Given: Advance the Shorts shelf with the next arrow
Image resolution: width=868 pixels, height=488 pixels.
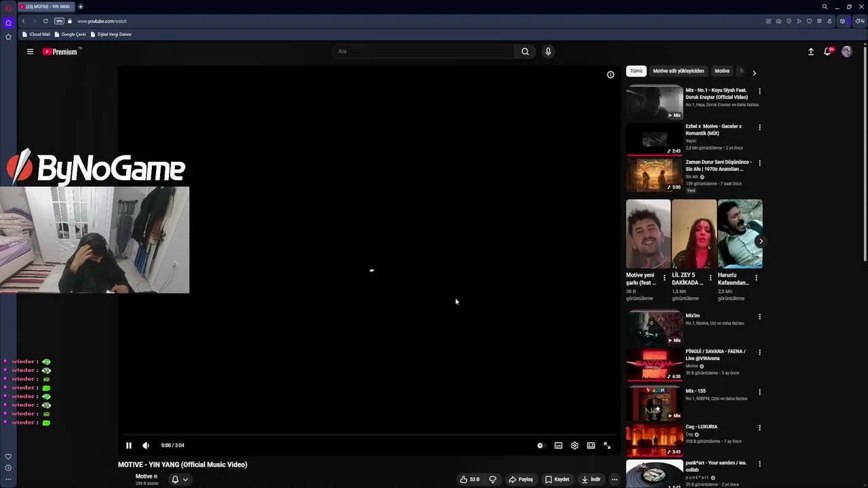Looking at the screenshot, I should [x=761, y=241].
